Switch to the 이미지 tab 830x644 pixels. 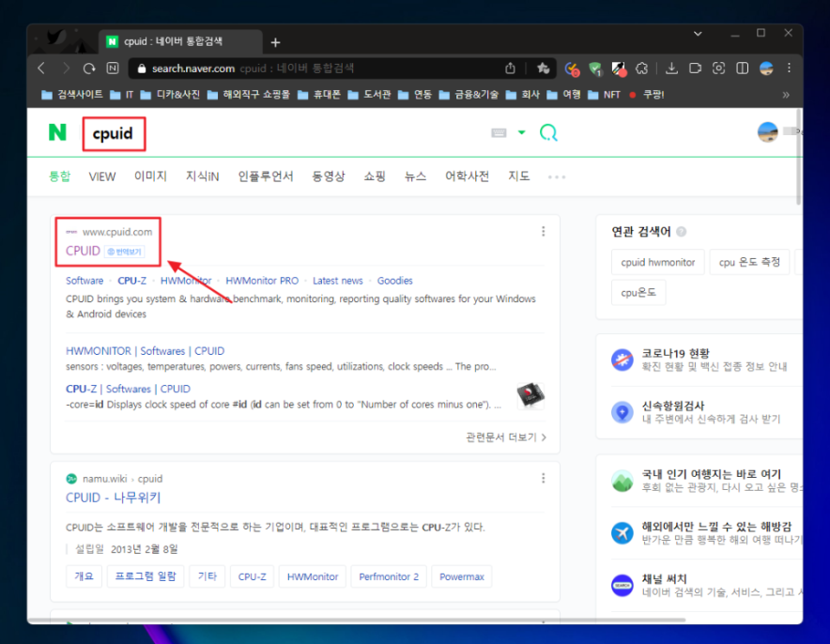coord(150,176)
